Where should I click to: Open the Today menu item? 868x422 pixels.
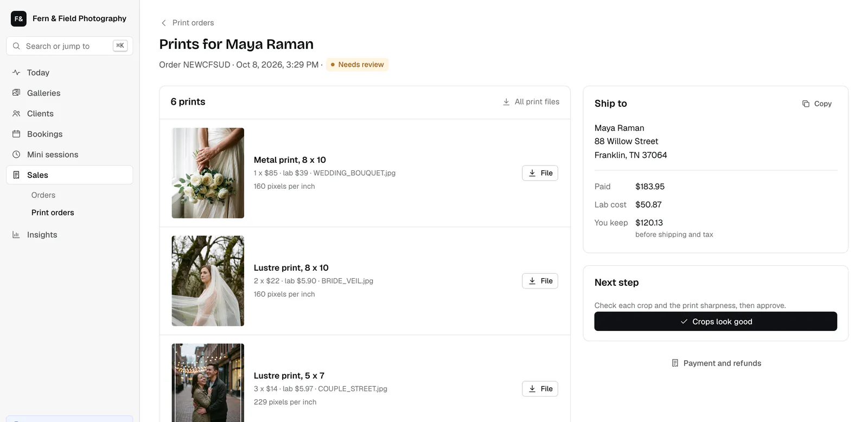[x=69, y=73]
